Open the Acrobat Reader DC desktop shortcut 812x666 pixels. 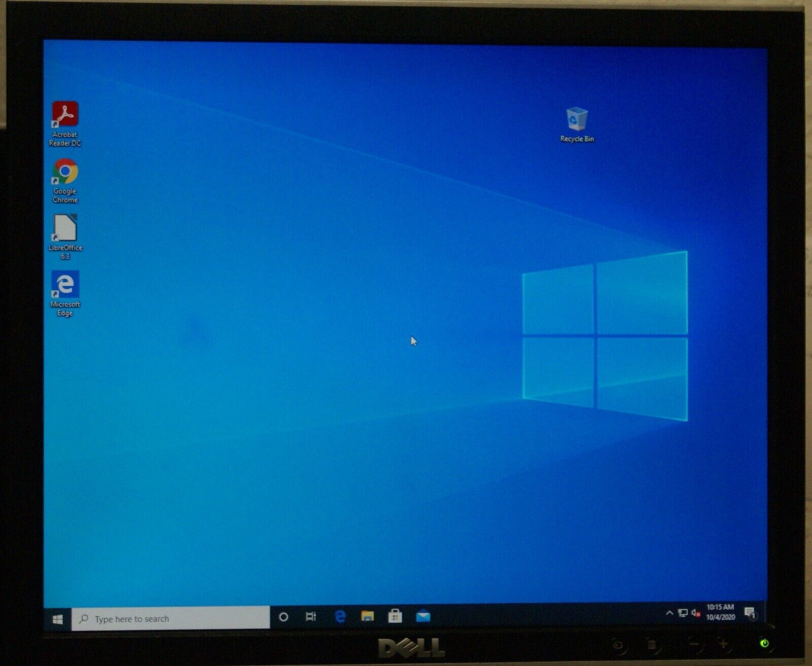[x=65, y=124]
